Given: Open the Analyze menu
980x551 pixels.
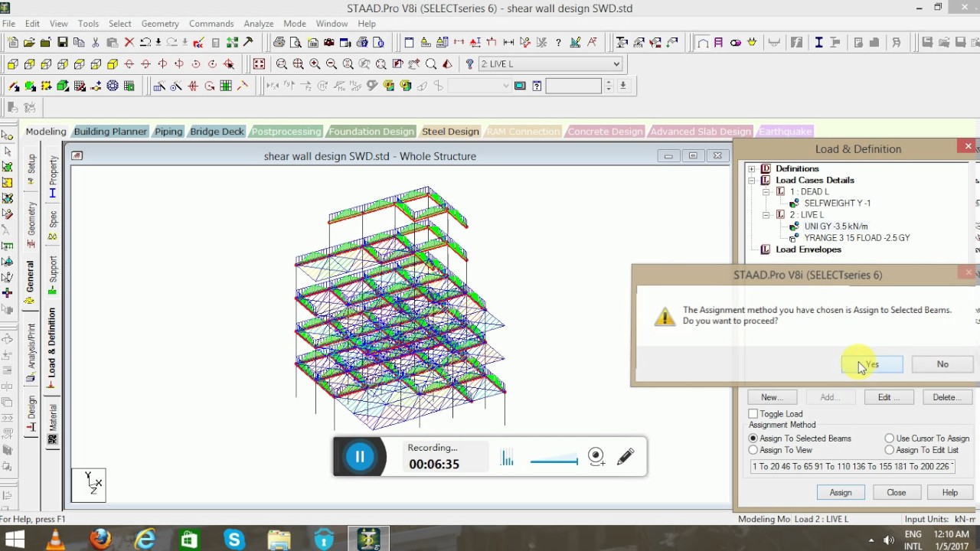Looking at the screenshot, I should 259,24.
